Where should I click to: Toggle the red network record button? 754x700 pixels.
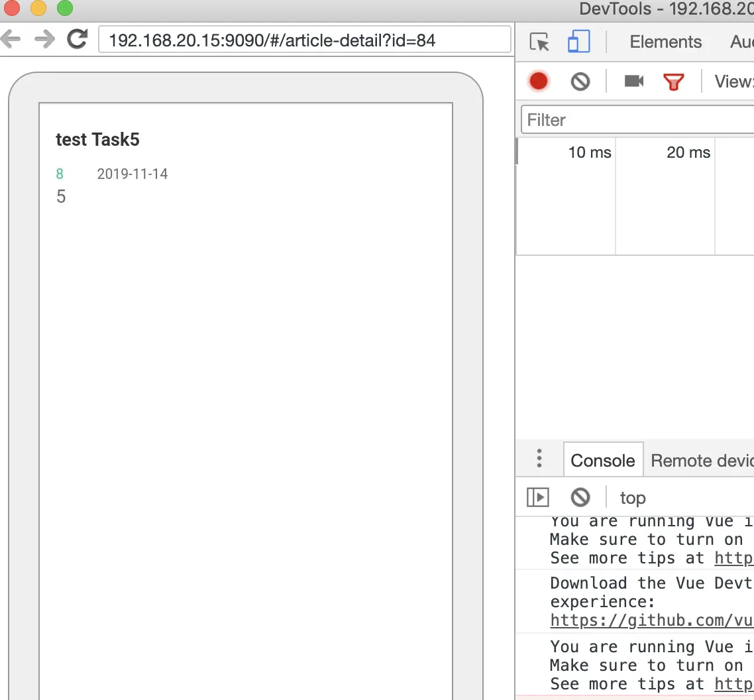coord(539,82)
